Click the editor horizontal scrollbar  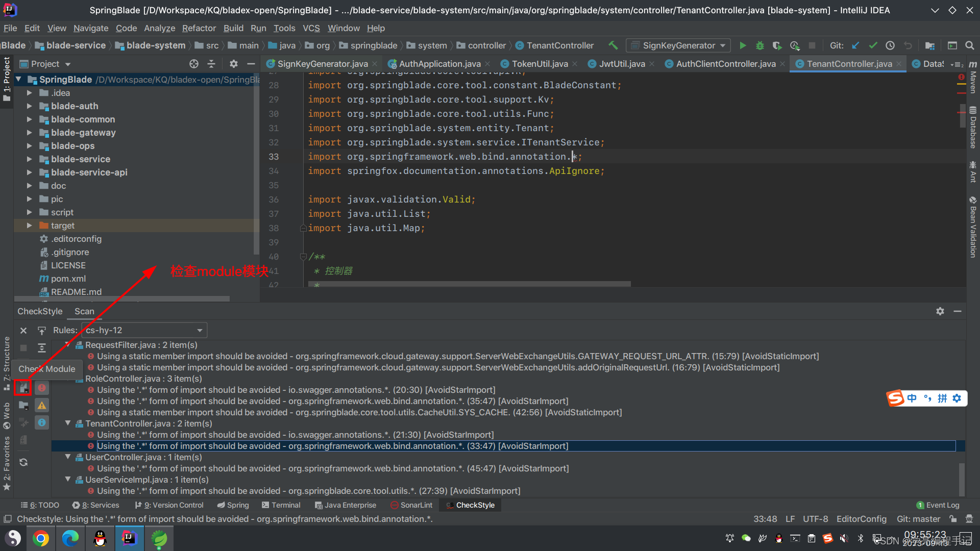pos(470,284)
